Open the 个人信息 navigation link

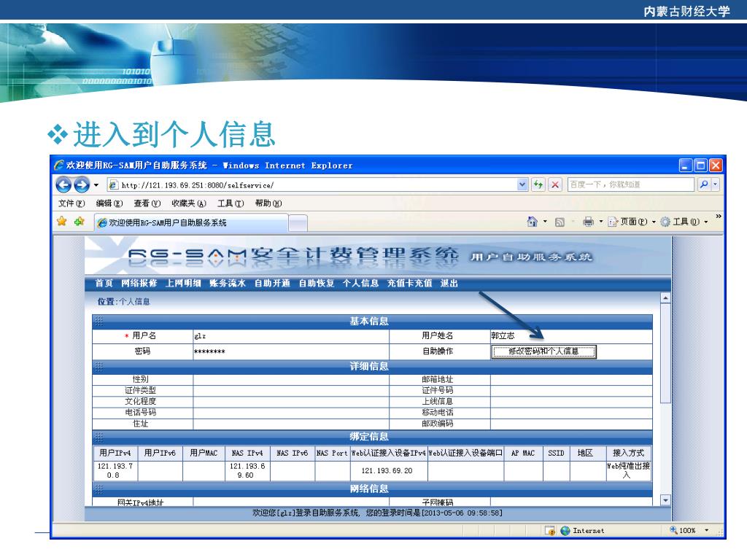360,284
